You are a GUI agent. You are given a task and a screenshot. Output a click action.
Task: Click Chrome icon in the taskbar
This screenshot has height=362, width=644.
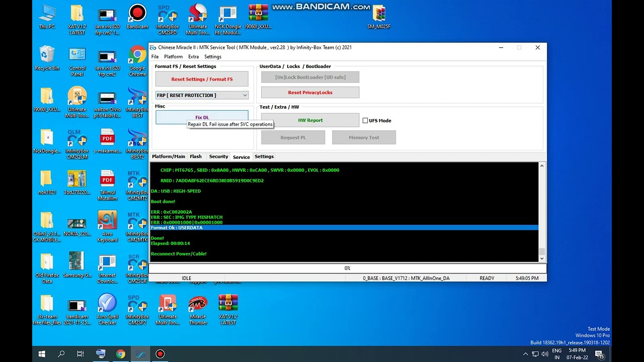click(120, 354)
